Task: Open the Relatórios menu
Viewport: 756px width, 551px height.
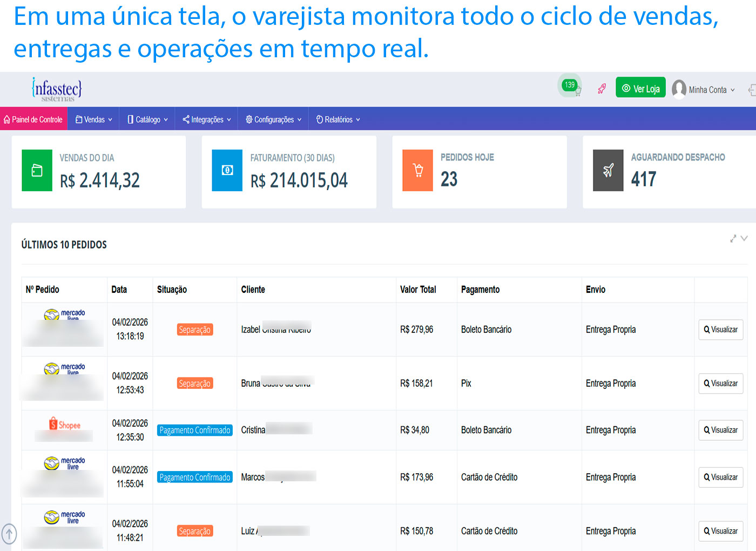Action: (x=338, y=119)
